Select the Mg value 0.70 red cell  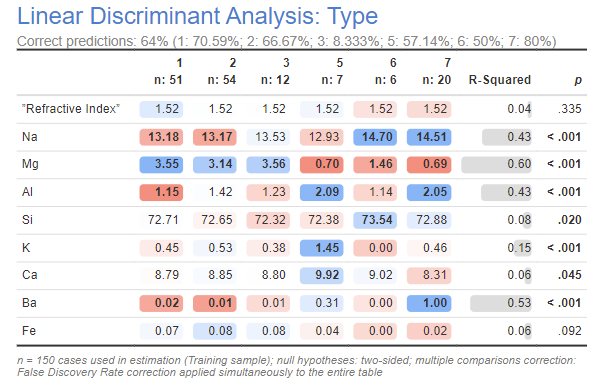coord(322,164)
